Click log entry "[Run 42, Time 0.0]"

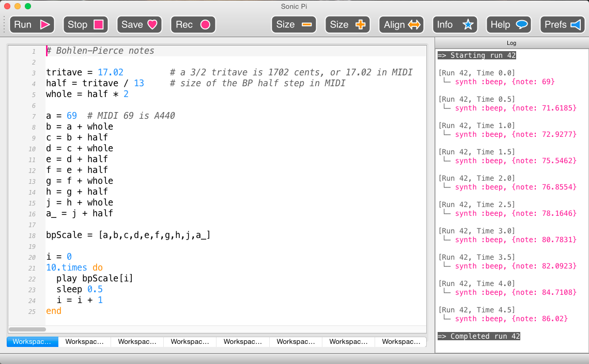click(477, 73)
